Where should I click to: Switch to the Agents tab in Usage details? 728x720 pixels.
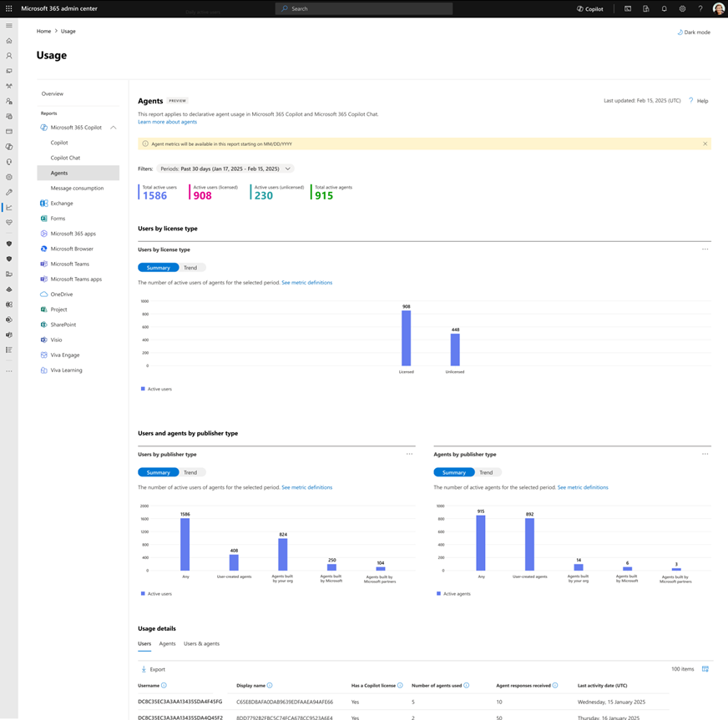click(167, 643)
